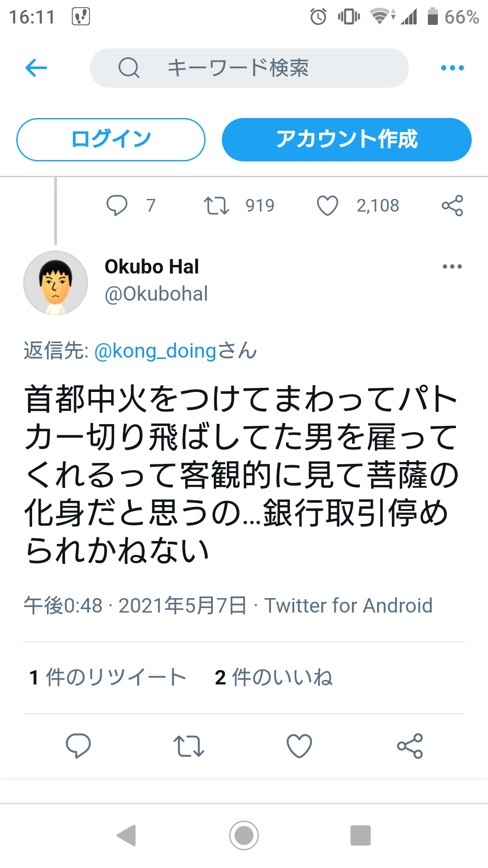This screenshot has width=488, height=868.
Task: View the 2 件のいいね list
Action: tap(274, 678)
